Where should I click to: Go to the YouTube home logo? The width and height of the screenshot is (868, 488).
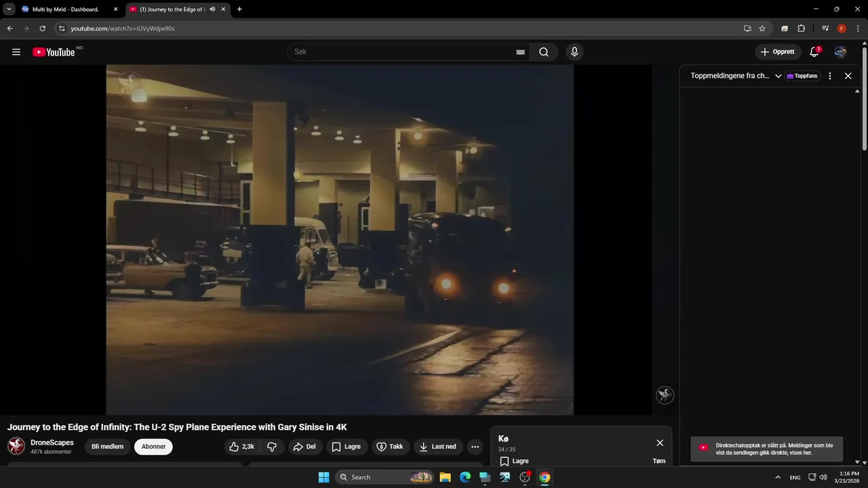tap(54, 52)
